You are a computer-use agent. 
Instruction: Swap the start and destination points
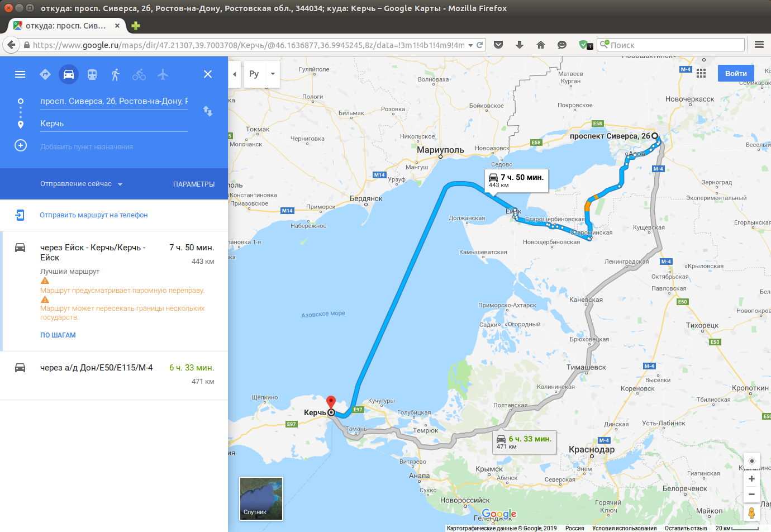click(208, 111)
